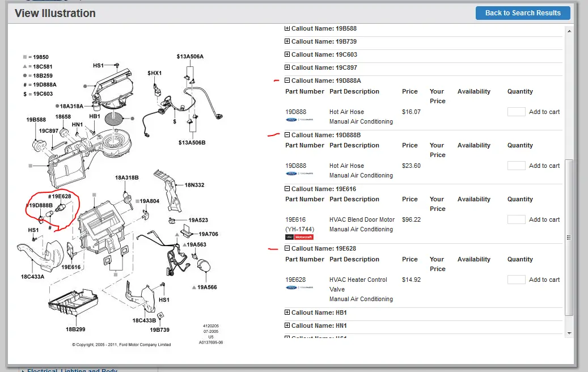
Task: Click scrollbar up arrow in parts list
Action: [x=569, y=31]
